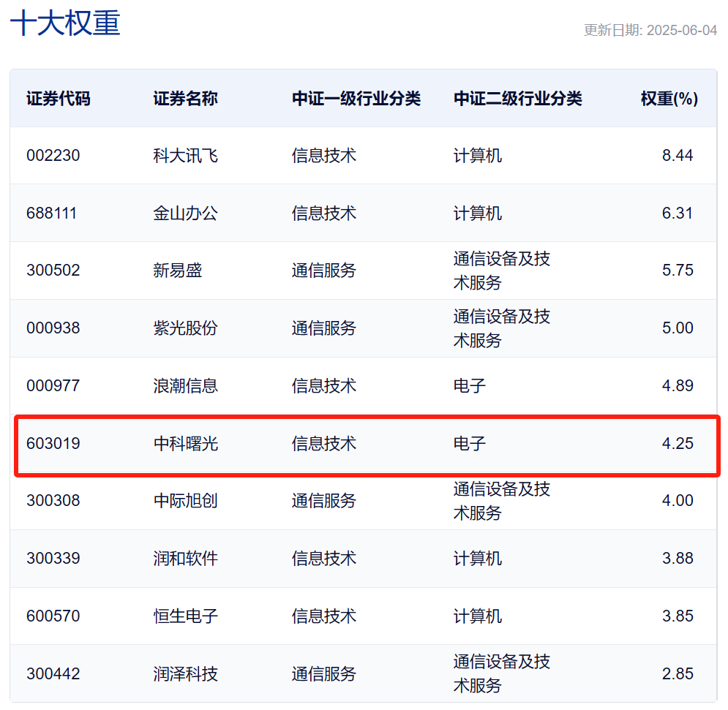Click weight value 3.85
Image resolution: width=728 pixels, height=710 pixels.
(x=678, y=616)
